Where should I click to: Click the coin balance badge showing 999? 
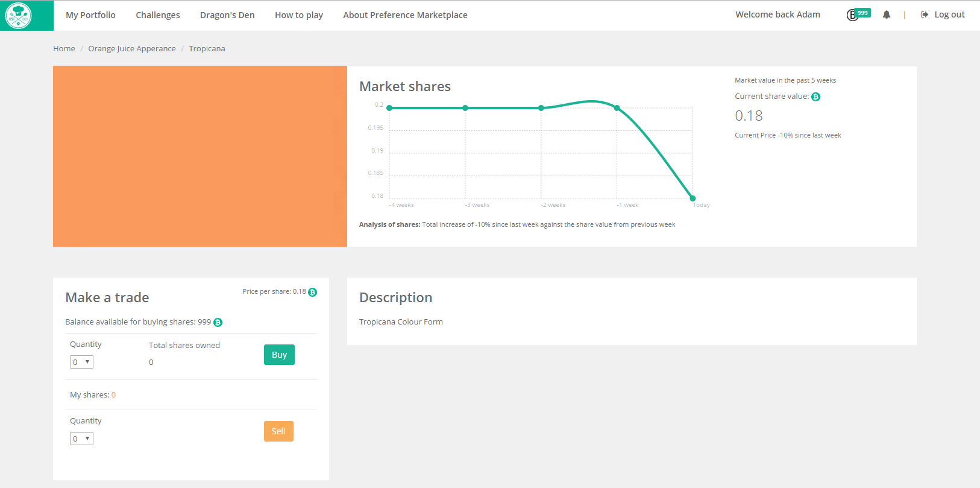pyautogui.click(x=858, y=14)
